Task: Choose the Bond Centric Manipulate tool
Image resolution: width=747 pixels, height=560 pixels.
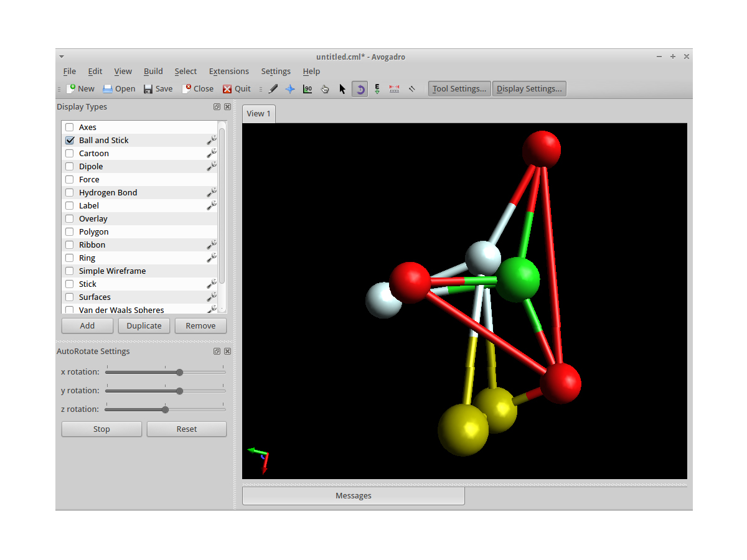Action: 308,89
